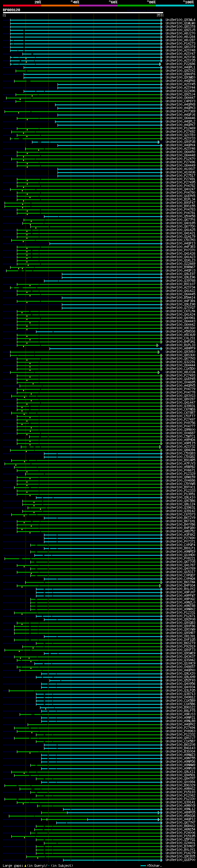Screen dimensions: 197x868
Task: Select the UniRef100_A2SY44 label
Action: pyautogui.click(x=180, y=88)
